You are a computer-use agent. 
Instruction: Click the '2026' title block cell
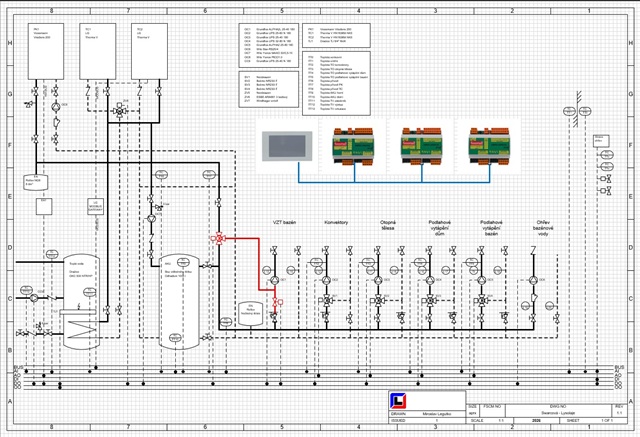[536, 420]
